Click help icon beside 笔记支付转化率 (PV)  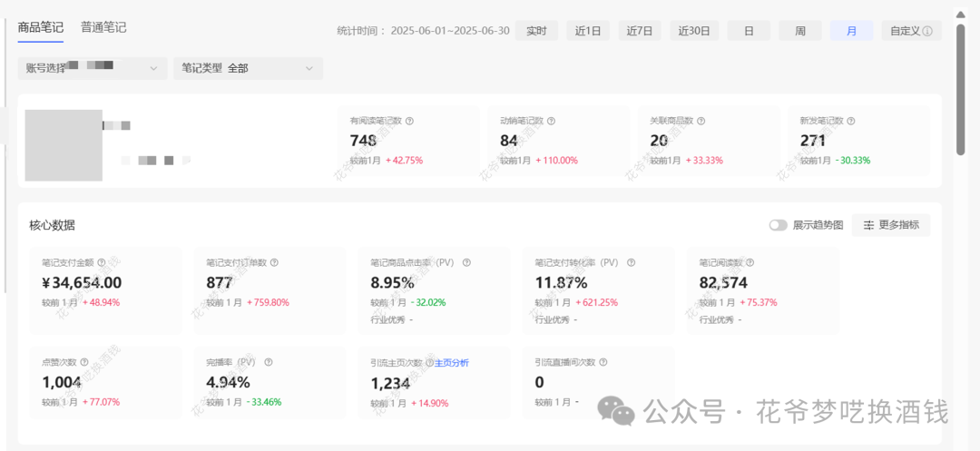[x=631, y=263]
